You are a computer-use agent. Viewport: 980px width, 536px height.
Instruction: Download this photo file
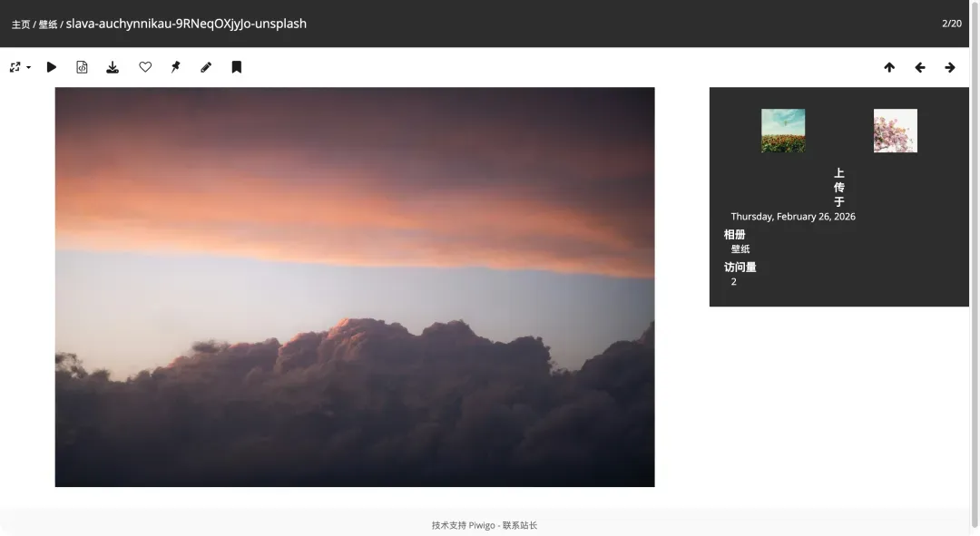(113, 67)
